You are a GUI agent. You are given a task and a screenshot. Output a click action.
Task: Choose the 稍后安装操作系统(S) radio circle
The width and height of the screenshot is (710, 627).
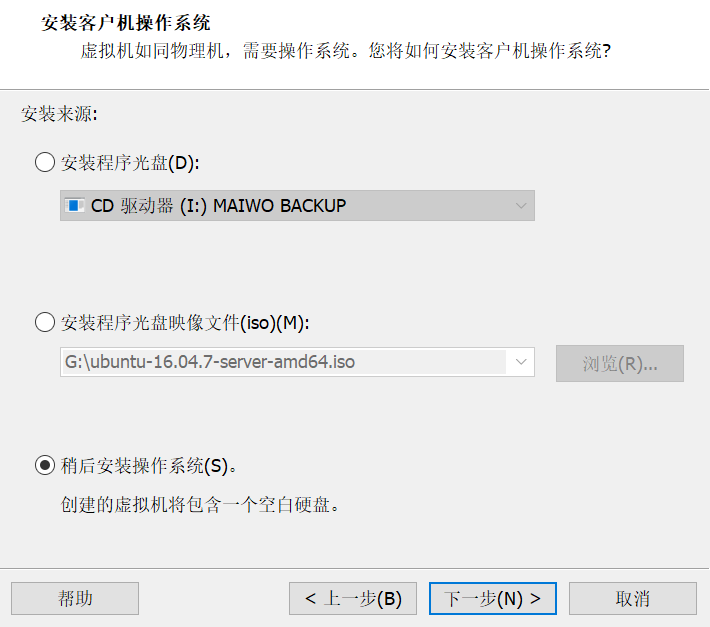45,465
